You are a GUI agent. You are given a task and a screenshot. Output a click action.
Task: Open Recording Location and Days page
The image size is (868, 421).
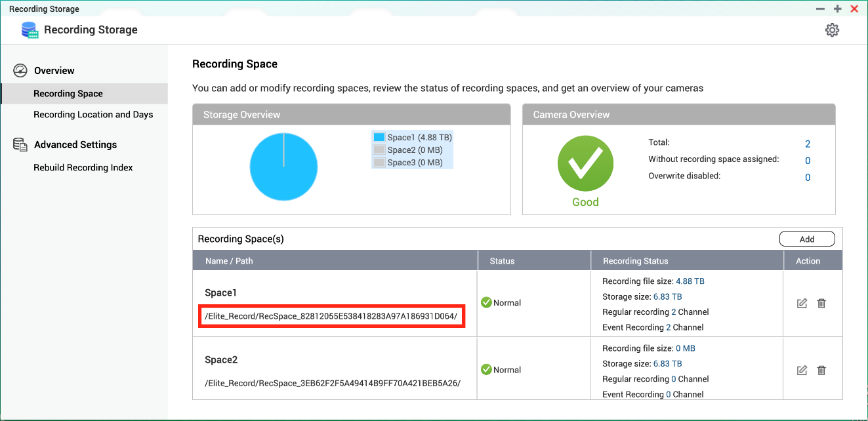(x=93, y=115)
